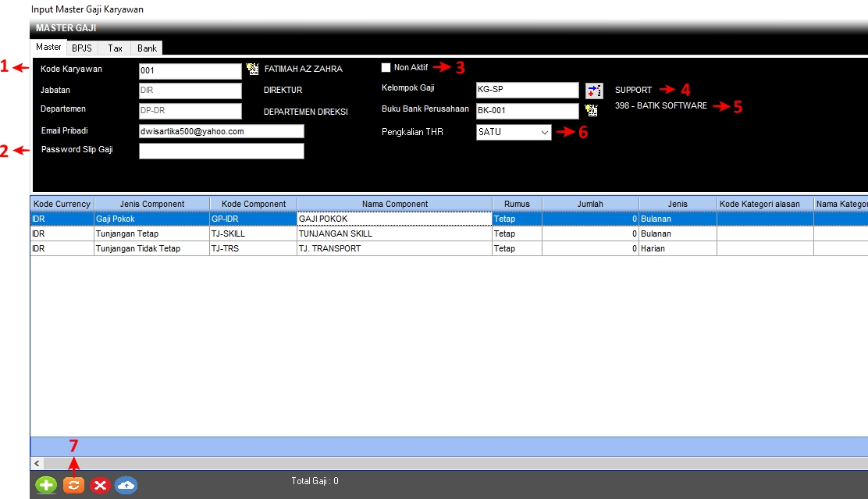Click the Password Slip Gaji field

(x=221, y=151)
